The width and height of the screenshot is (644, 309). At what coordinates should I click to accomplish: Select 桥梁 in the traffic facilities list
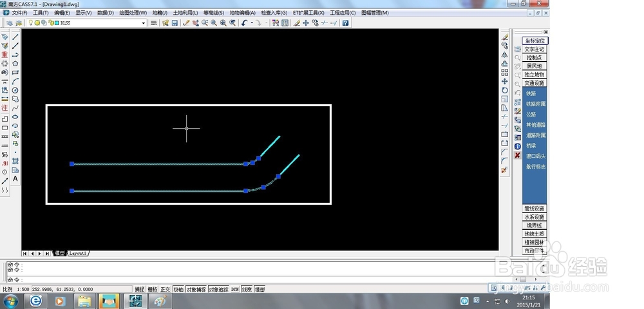click(531, 145)
